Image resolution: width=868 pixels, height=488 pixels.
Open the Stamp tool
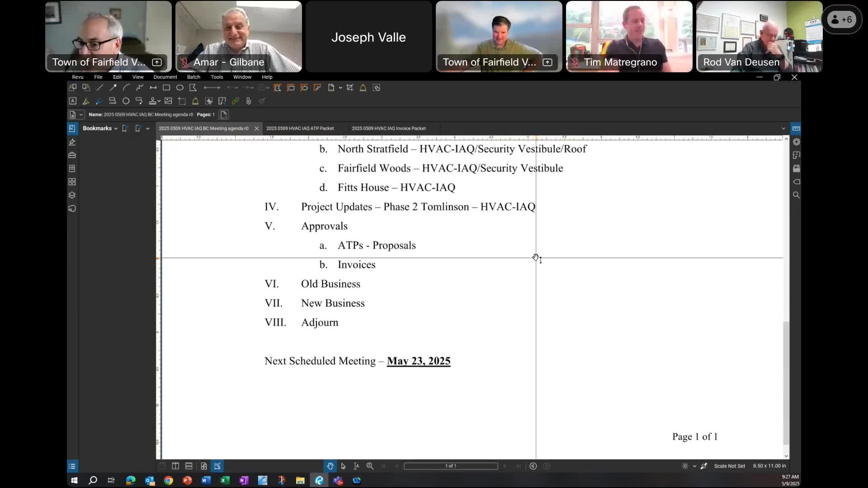tap(153, 101)
